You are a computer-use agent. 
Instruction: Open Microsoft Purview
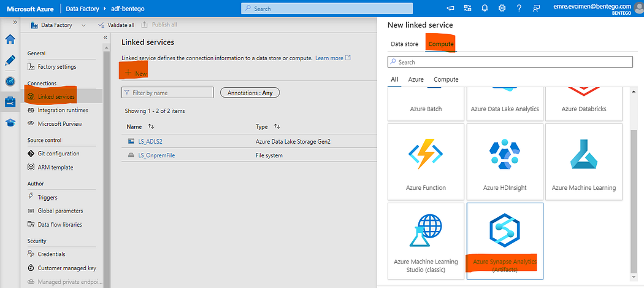(x=55, y=124)
